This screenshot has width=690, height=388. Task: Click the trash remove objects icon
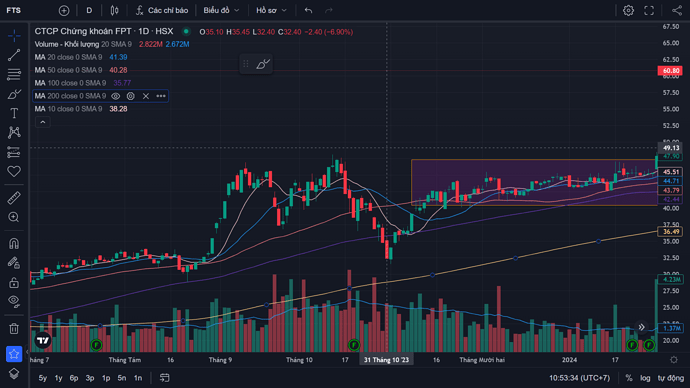point(14,328)
